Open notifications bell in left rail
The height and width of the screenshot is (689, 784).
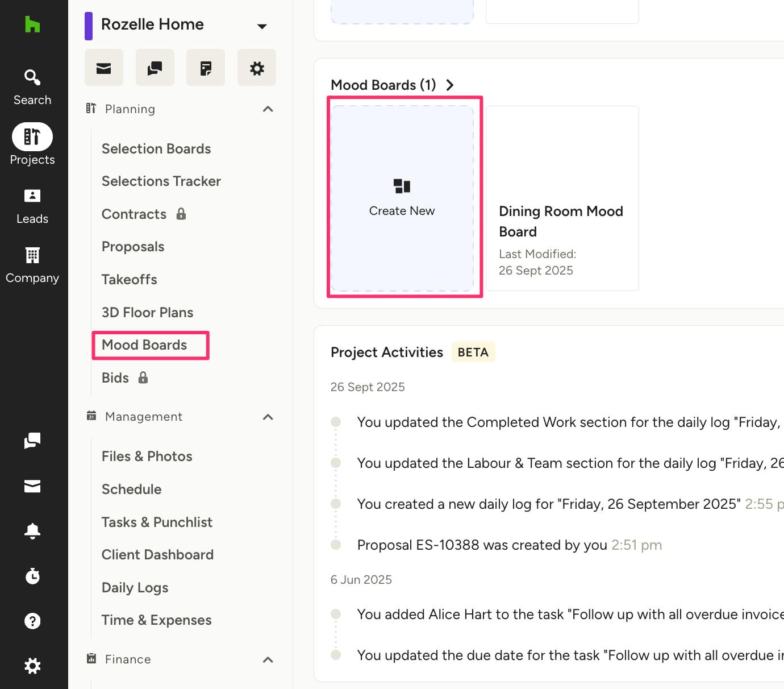(x=32, y=531)
